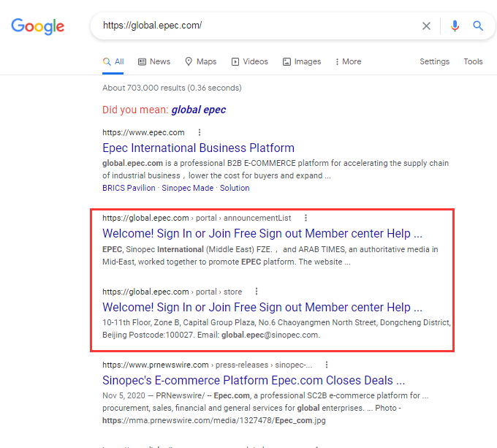Screen dimensions: 497x448
Task: Click into the search input field
Action: pos(257,26)
